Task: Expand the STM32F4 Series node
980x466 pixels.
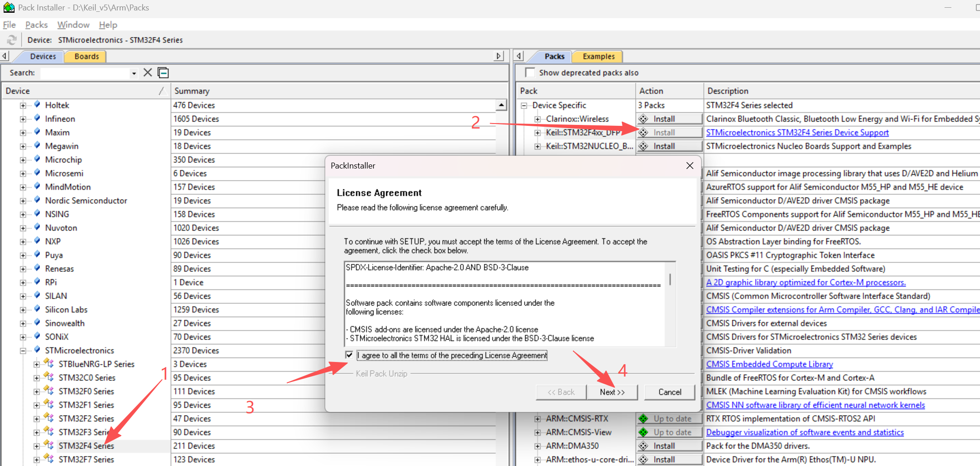Action: tap(36, 446)
